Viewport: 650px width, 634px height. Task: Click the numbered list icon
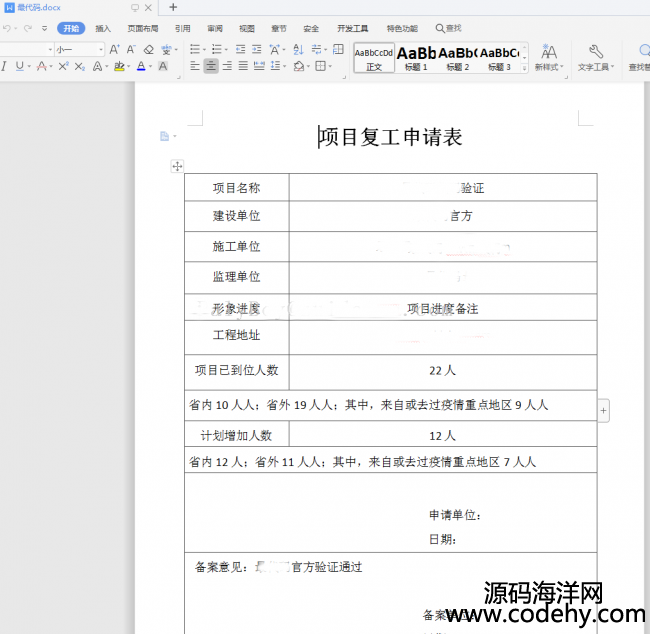click(216, 49)
